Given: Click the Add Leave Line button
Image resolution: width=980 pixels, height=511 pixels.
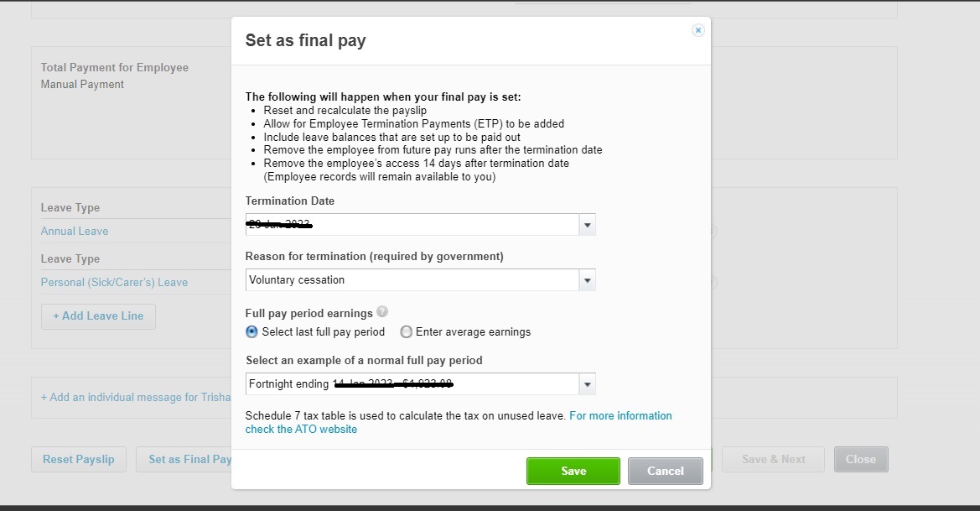Looking at the screenshot, I should pyautogui.click(x=98, y=316).
